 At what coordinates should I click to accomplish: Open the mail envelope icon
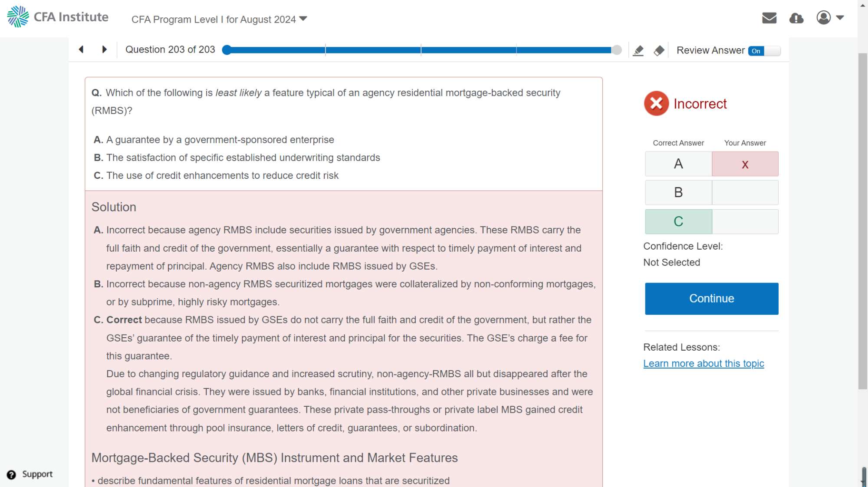pyautogui.click(x=769, y=18)
